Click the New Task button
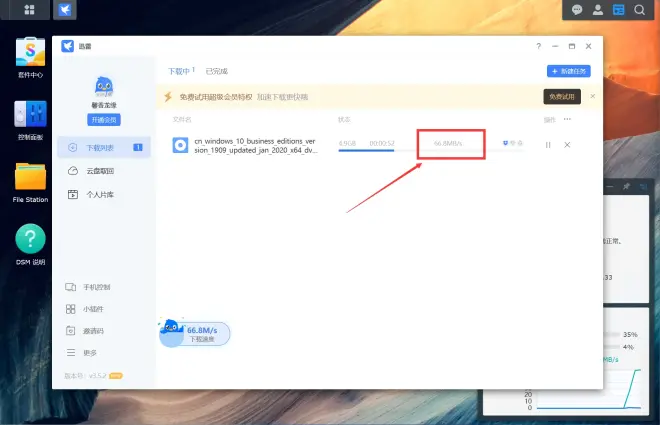Viewport: 660px width, 425px height. pyautogui.click(x=569, y=71)
